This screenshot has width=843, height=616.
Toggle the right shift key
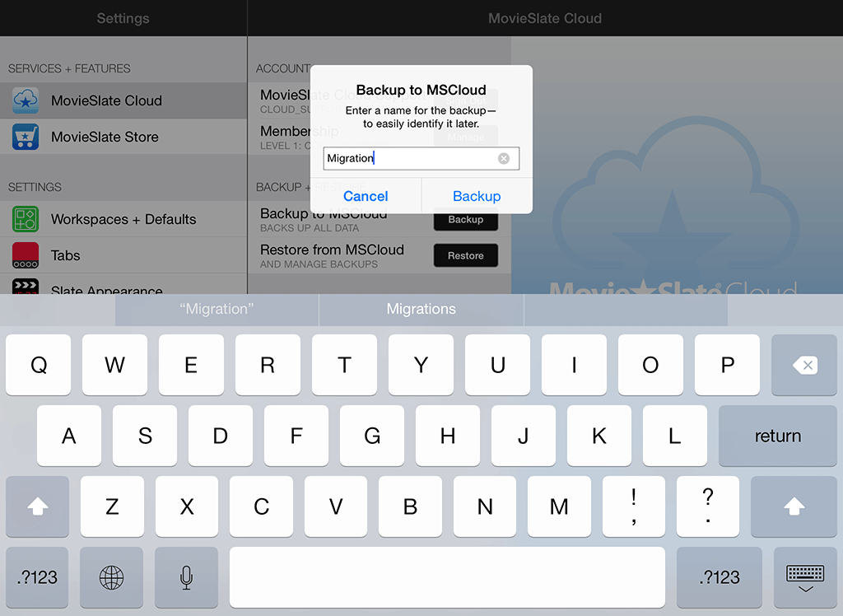[794, 507]
